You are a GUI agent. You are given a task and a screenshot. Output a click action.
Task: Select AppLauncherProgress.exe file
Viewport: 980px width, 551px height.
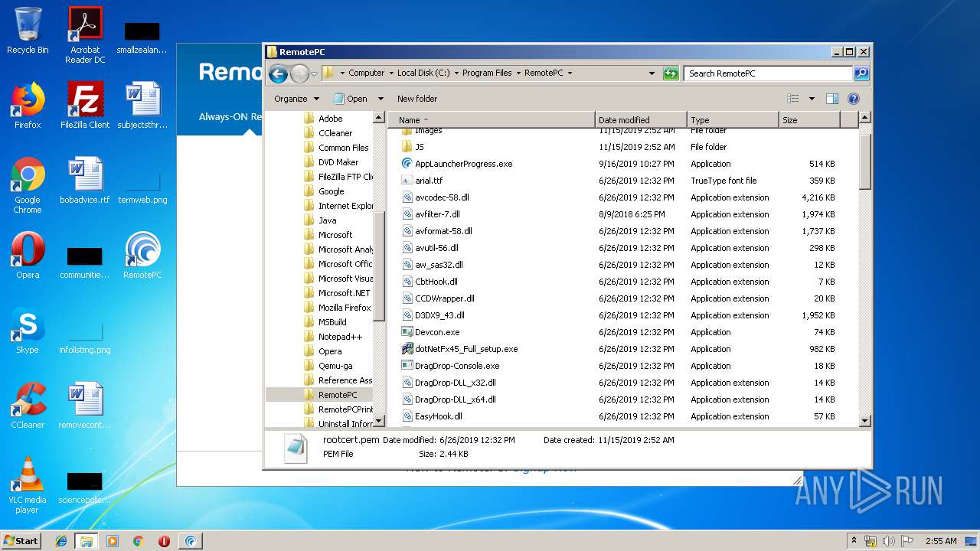[463, 164]
